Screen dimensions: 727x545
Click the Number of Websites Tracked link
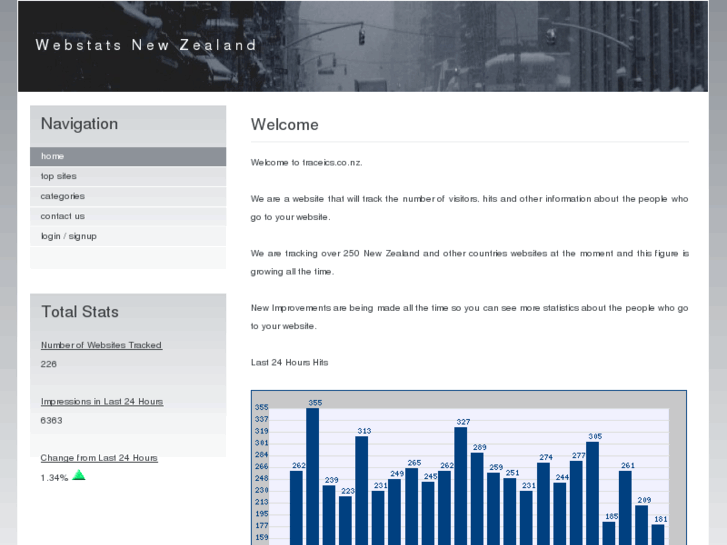tap(102, 345)
